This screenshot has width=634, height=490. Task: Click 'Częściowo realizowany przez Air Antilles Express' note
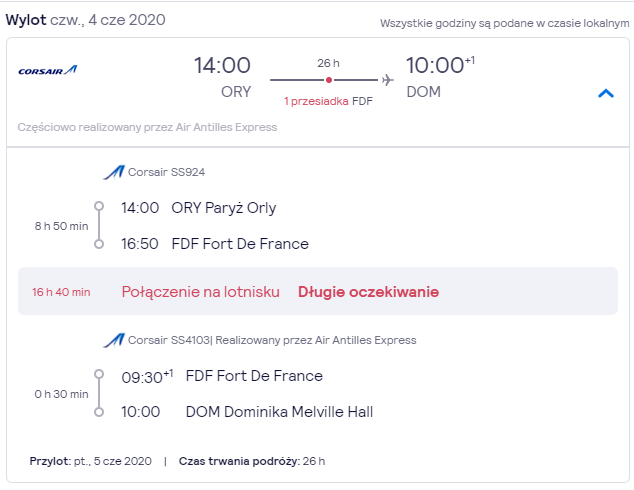click(147, 127)
